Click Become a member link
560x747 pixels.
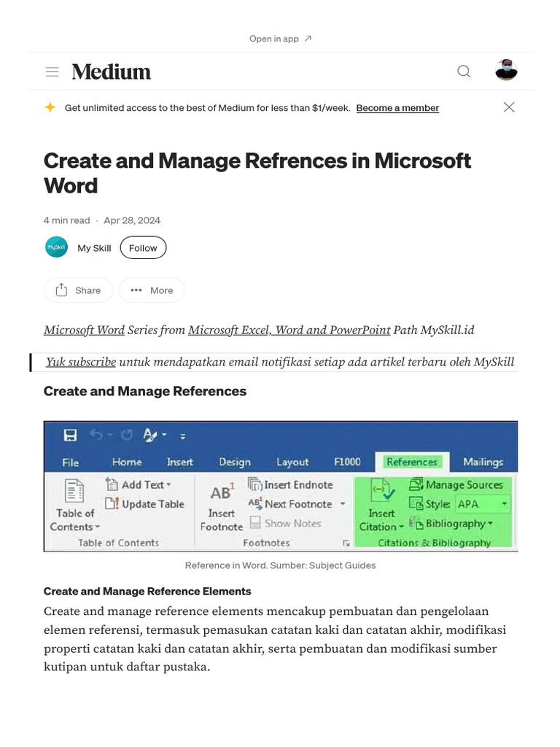397,108
